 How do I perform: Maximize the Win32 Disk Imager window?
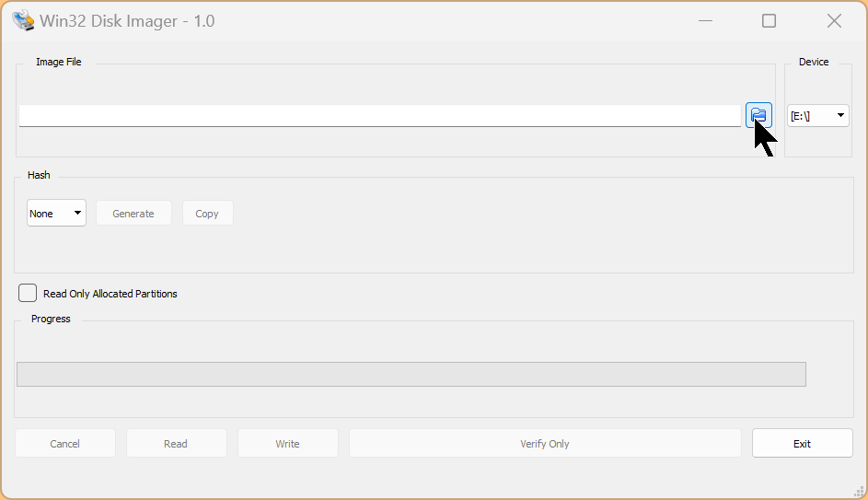769,21
